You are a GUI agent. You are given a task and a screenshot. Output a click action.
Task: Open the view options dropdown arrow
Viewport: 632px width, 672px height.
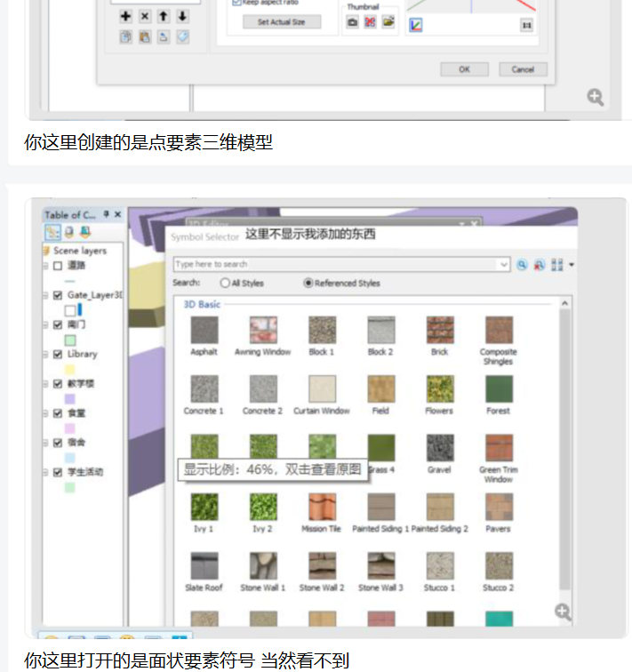(x=572, y=265)
